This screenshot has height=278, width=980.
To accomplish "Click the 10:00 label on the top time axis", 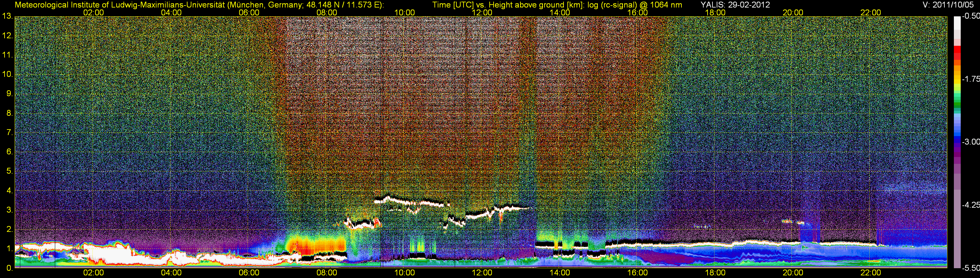I will [404, 12].
